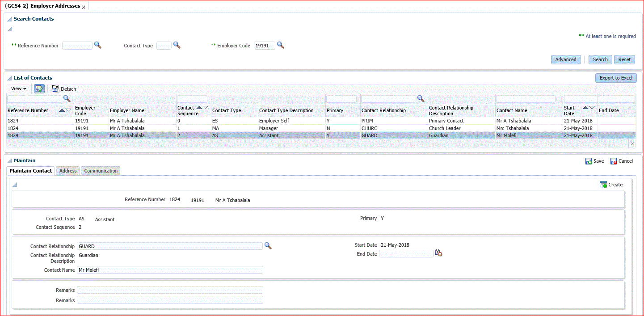The image size is (644, 316).
Task: Switch to the Address tab
Action: pos(68,171)
